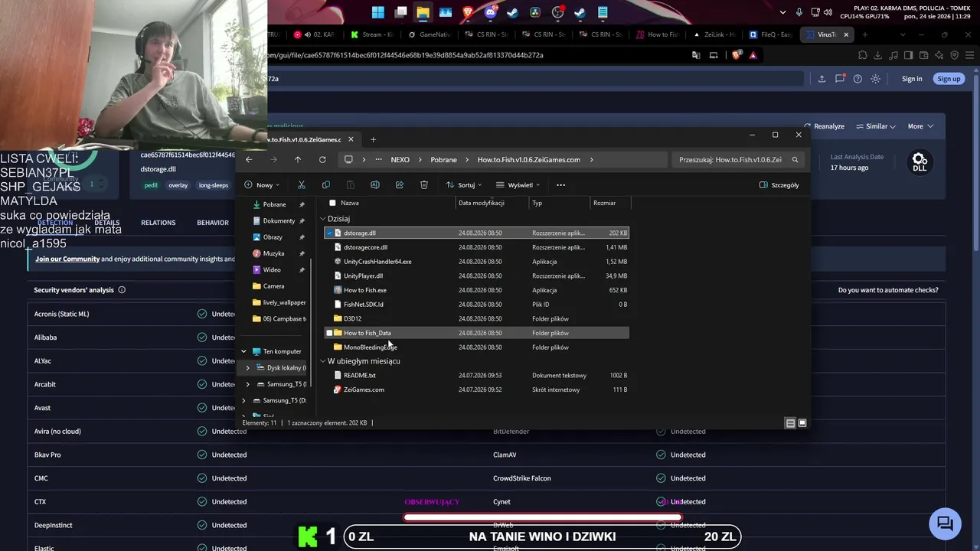Toggle the Szczegóły details pane
The image size is (980, 551).
click(779, 184)
